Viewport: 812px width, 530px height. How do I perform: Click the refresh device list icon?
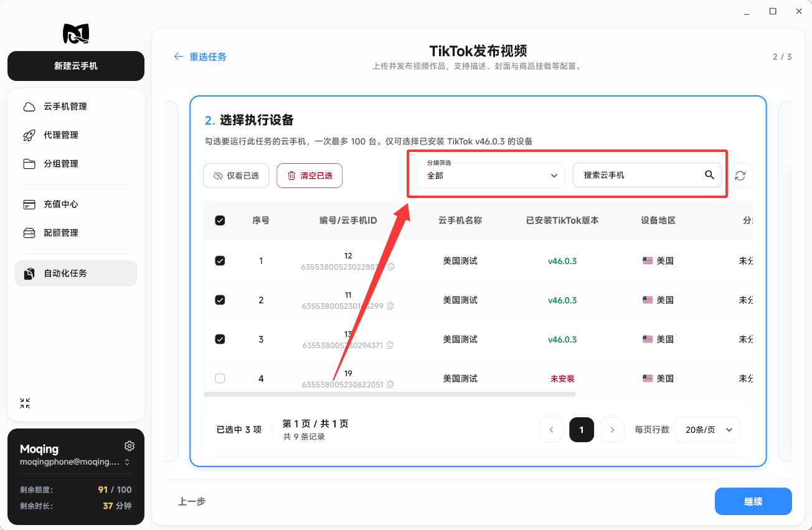pos(740,176)
